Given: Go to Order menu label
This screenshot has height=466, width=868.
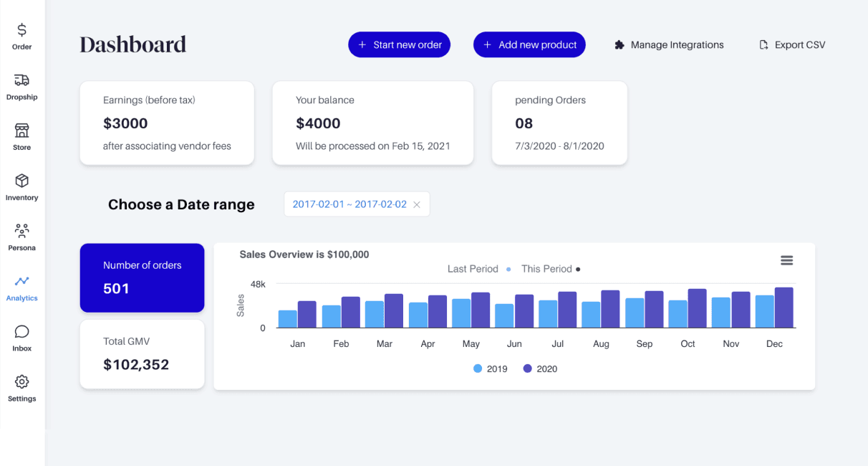Looking at the screenshot, I should [22, 47].
